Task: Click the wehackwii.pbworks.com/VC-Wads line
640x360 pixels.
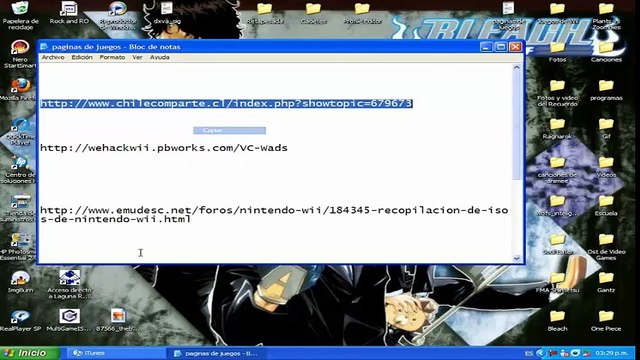Action: (x=164, y=148)
